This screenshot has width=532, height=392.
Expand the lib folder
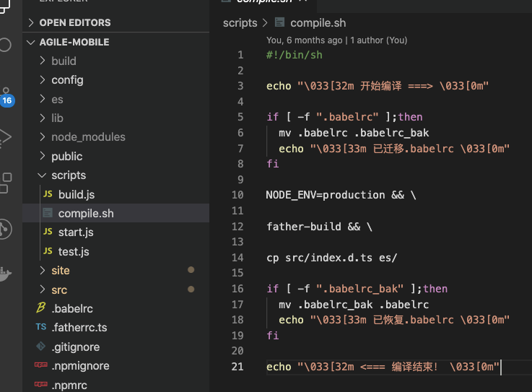tap(42, 118)
